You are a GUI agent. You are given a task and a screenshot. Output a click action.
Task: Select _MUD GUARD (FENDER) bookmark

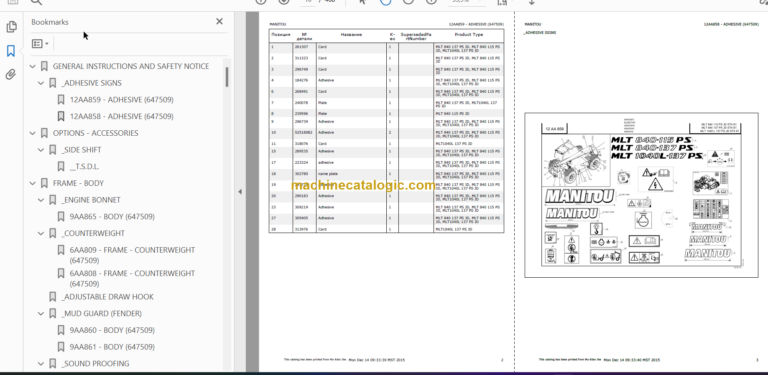[x=101, y=313]
